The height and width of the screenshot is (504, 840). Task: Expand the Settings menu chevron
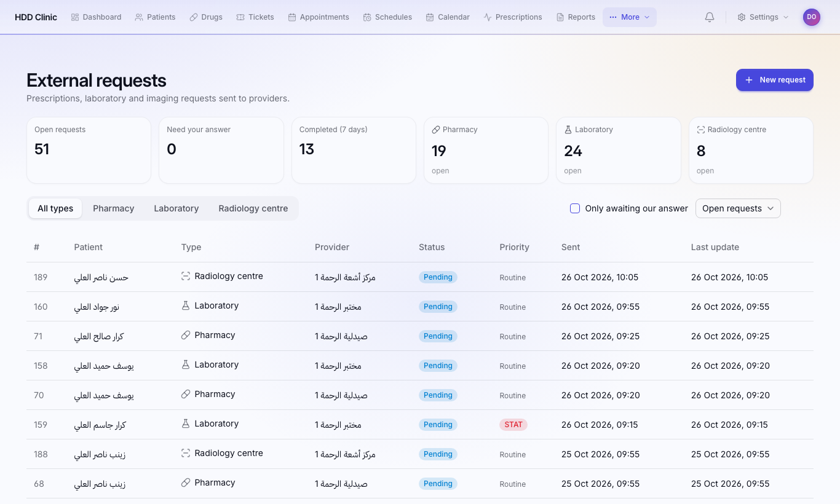pos(786,17)
